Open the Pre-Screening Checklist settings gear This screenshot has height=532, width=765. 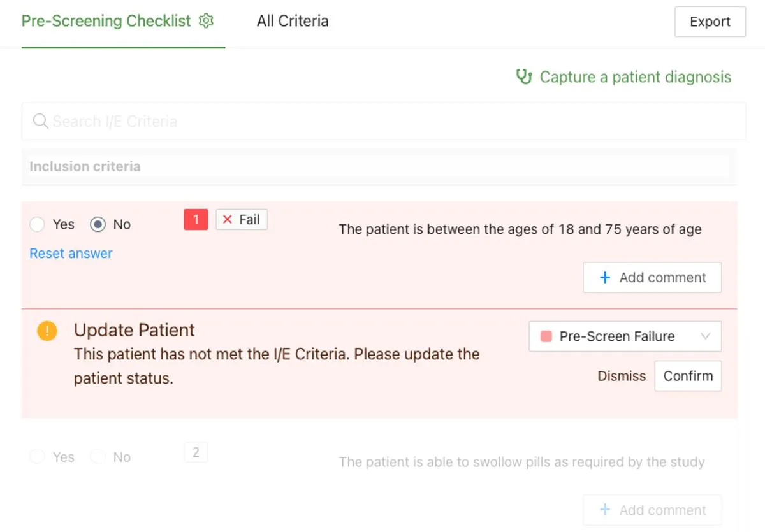click(x=205, y=20)
